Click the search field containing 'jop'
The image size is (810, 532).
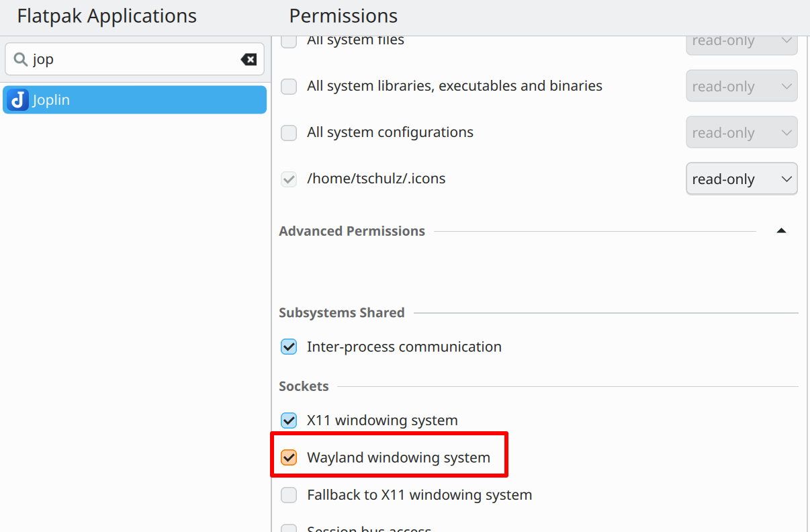point(134,60)
